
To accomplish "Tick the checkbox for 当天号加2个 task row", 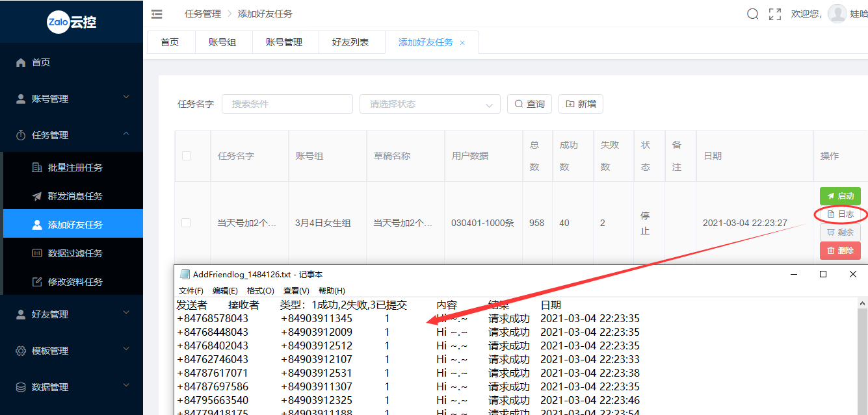I will click(x=187, y=223).
